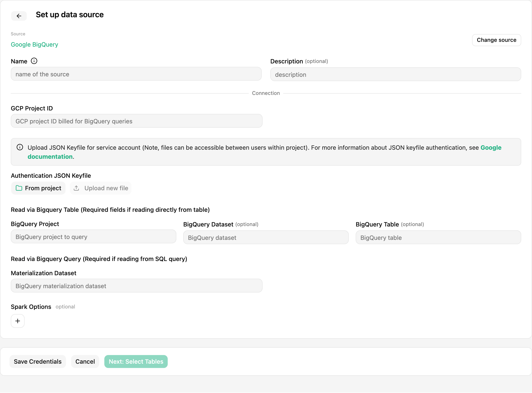The height and width of the screenshot is (393, 532).
Task: Click Next: Select Tables
Action: [x=136, y=361]
